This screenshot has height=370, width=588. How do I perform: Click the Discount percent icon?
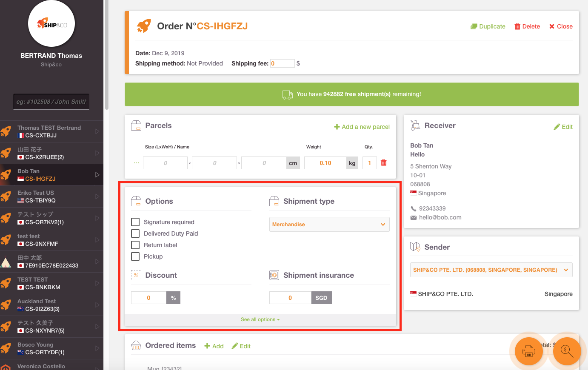136,275
